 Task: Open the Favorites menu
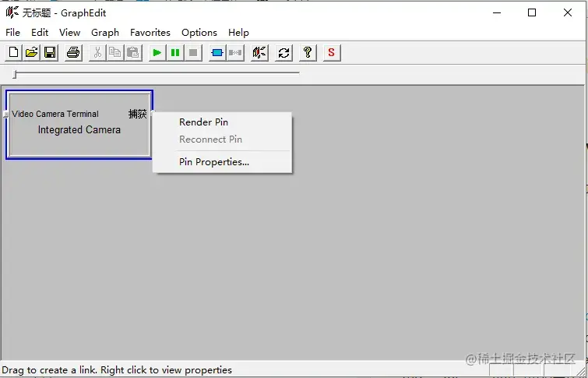point(150,33)
